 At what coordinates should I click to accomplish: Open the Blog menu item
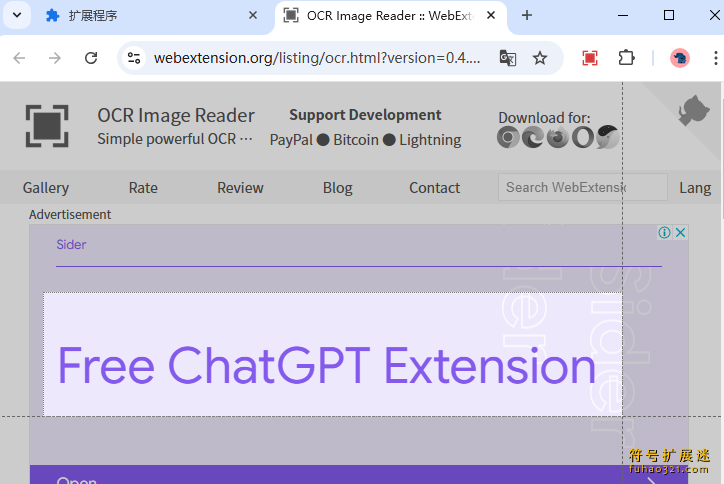click(338, 188)
